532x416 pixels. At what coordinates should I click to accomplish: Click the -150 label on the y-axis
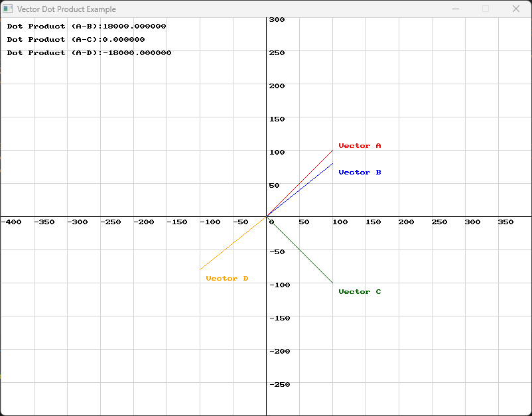[x=278, y=318]
